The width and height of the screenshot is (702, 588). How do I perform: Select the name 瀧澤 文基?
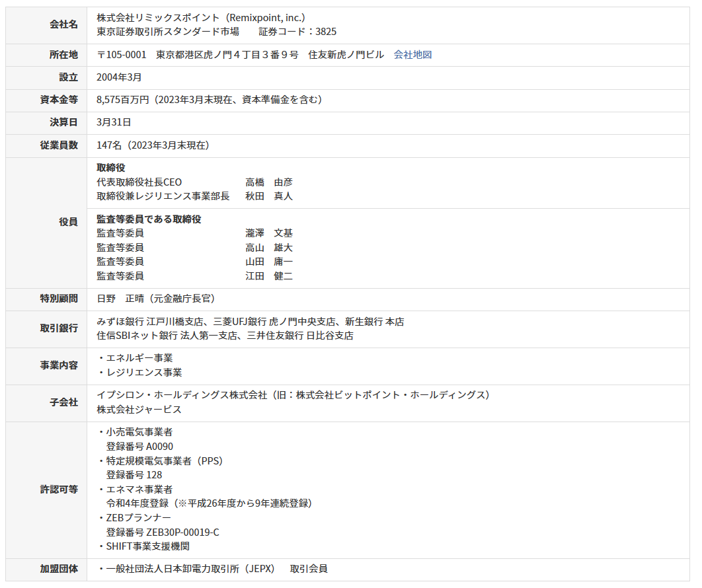[x=269, y=233]
